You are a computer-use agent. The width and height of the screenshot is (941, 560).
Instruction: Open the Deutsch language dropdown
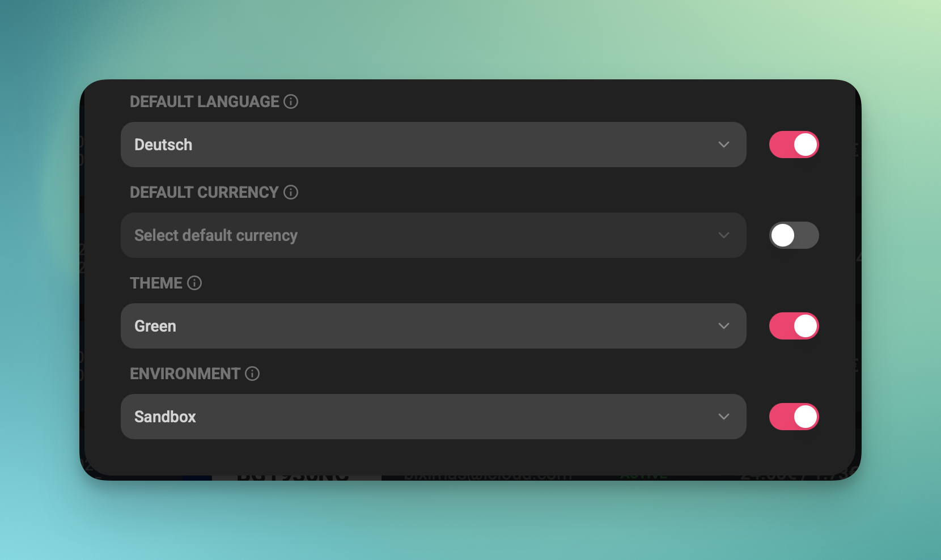point(433,145)
